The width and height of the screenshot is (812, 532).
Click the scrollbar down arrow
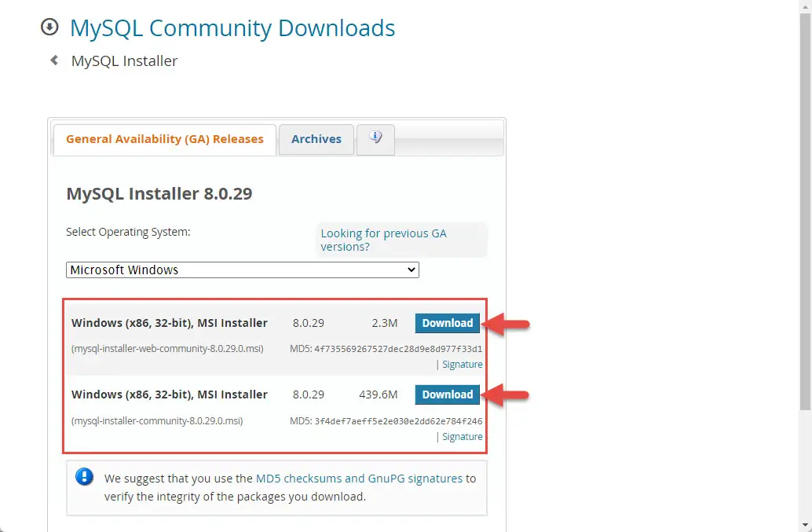coord(805,525)
